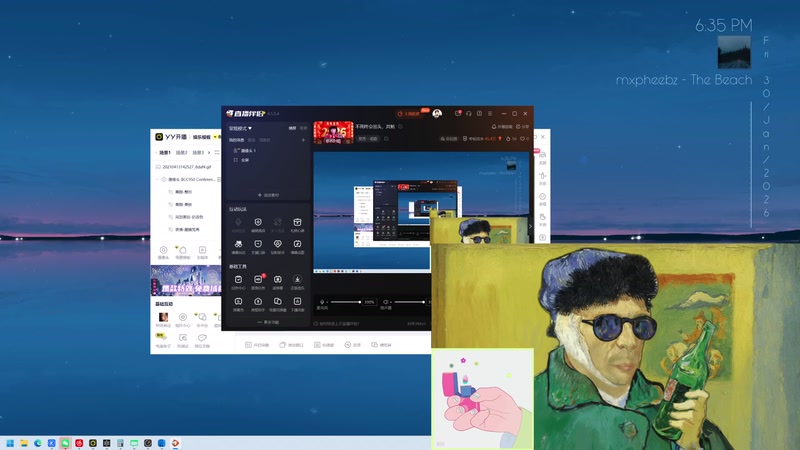Click the camera icon below the YY source list
The width and height of the screenshot is (800, 450).
tap(163, 252)
